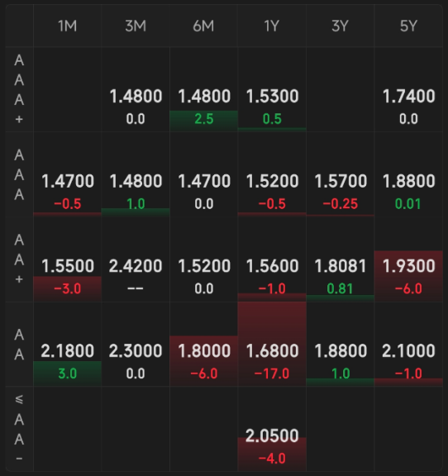Select the AA+ 3Y yield 1.8081
This screenshot has width=448, height=476.
(x=341, y=266)
